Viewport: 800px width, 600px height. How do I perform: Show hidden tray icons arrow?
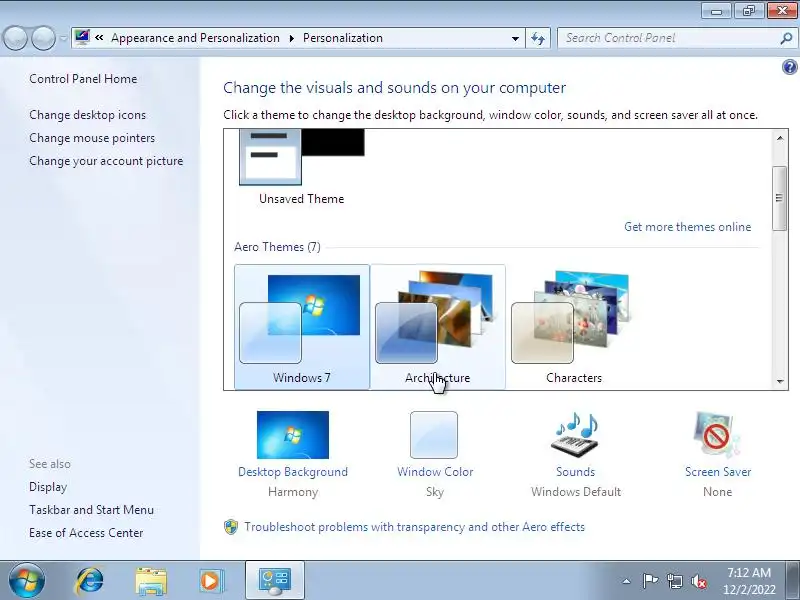(626, 581)
